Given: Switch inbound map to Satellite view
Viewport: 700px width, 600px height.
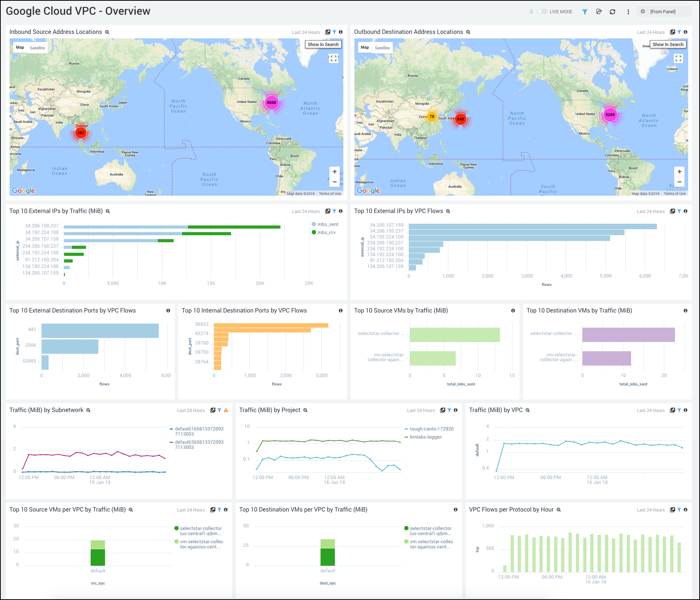Looking at the screenshot, I should pos(37,48).
